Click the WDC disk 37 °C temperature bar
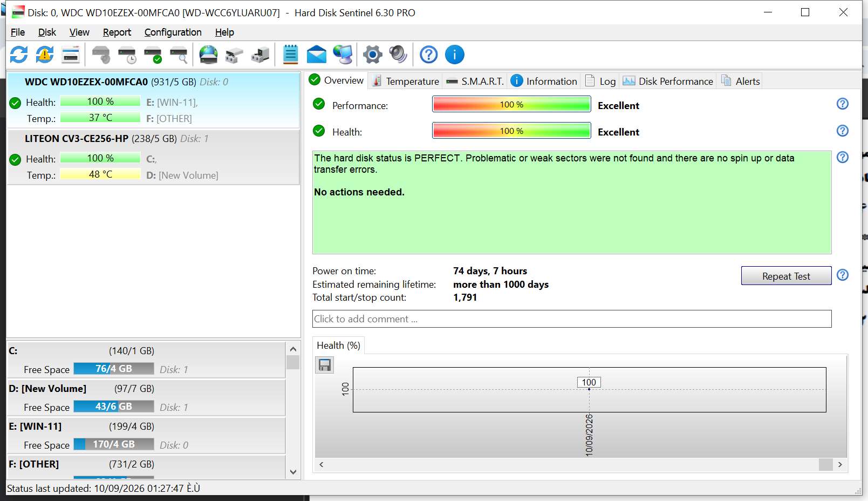 pos(100,118)
